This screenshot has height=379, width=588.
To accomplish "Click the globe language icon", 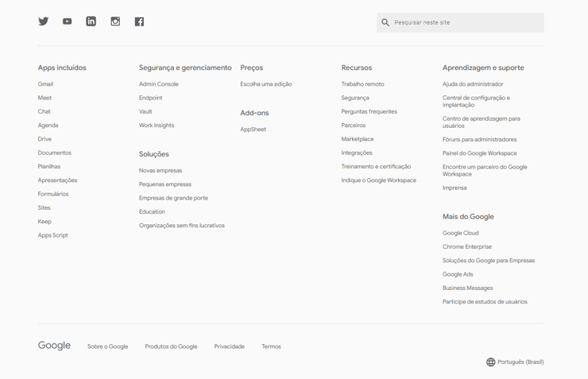I will [491, 362].
